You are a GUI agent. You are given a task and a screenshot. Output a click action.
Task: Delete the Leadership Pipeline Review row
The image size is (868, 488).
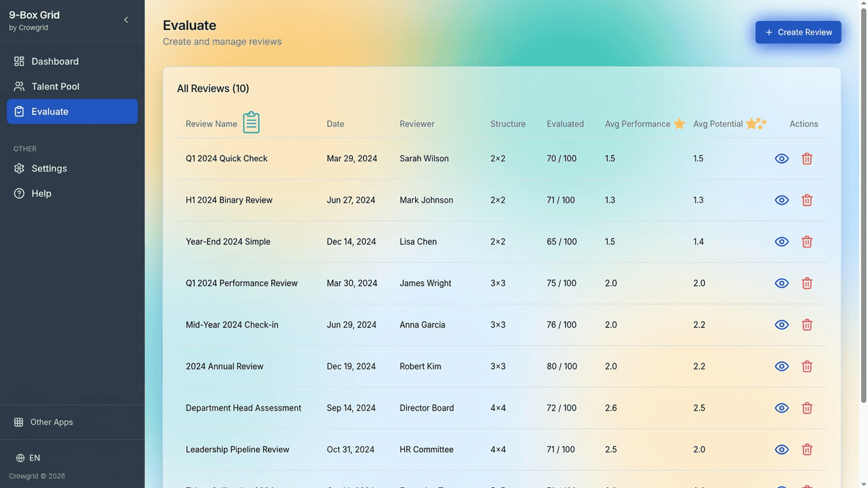pos(807,449)
